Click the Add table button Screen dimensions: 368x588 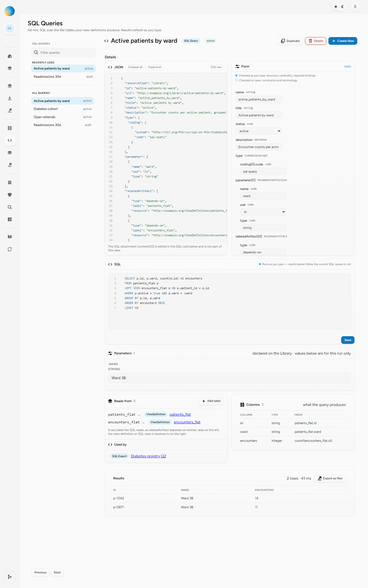point(211,401)
